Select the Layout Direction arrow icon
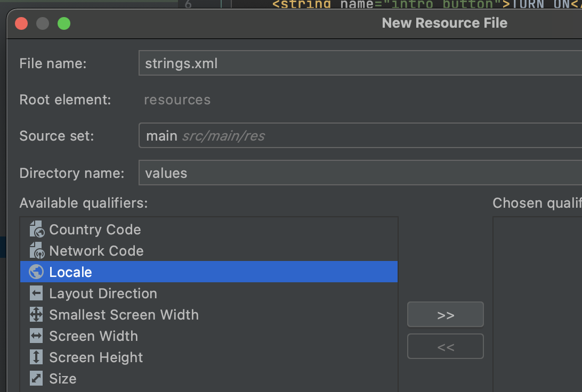Screen dimensions: 582x392 [x=36, y=293]
